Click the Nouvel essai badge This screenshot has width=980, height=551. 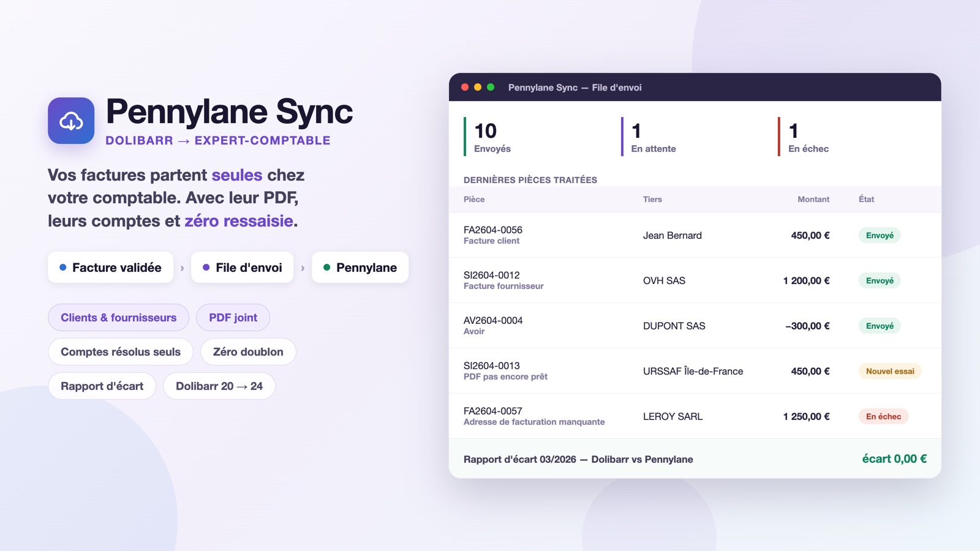[890, 372]
